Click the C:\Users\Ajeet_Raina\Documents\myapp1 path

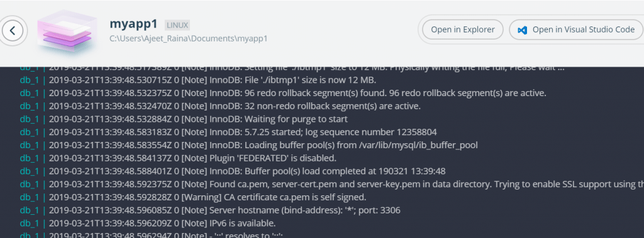click(x=189, y=39)
